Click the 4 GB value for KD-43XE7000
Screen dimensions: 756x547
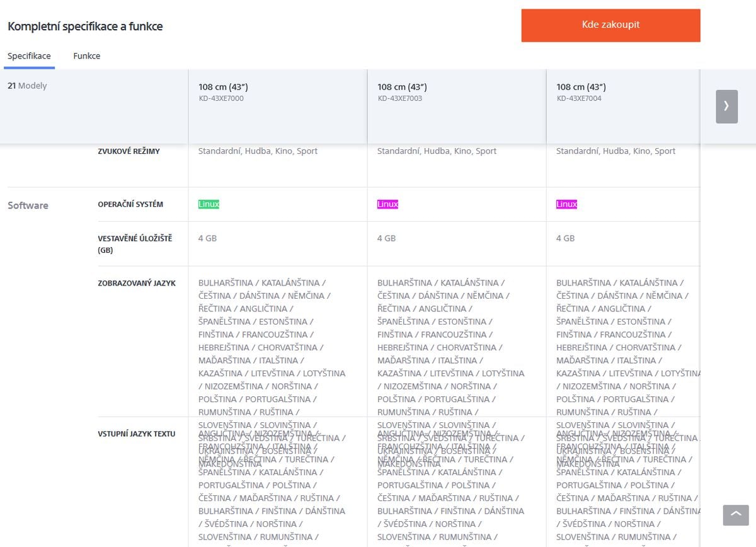pos(207,238)
